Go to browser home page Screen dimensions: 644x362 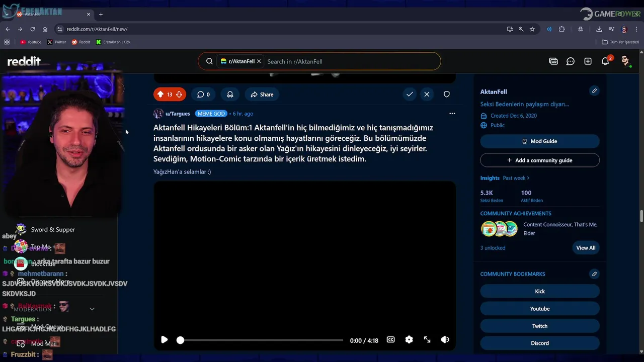click(x=45, y=29)
